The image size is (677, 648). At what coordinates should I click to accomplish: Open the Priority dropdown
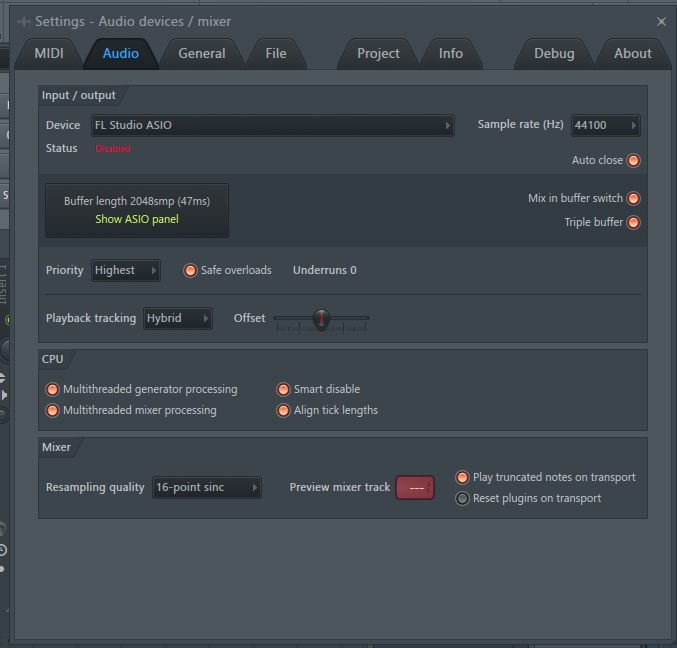pos(125,270)
